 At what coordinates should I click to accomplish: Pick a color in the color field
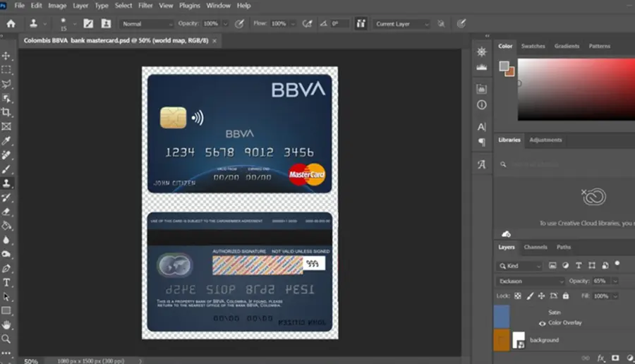[576, 90]
